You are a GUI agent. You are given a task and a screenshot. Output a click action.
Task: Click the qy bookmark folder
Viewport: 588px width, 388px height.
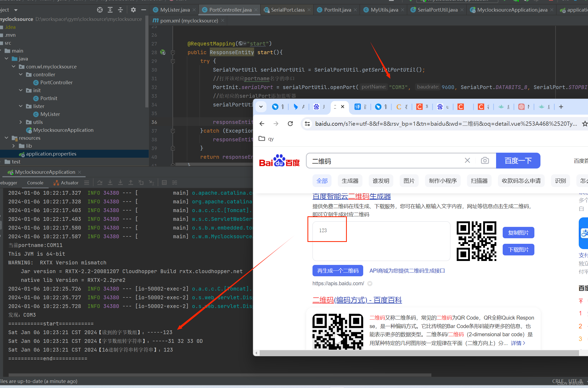click(x=266, y=139)
